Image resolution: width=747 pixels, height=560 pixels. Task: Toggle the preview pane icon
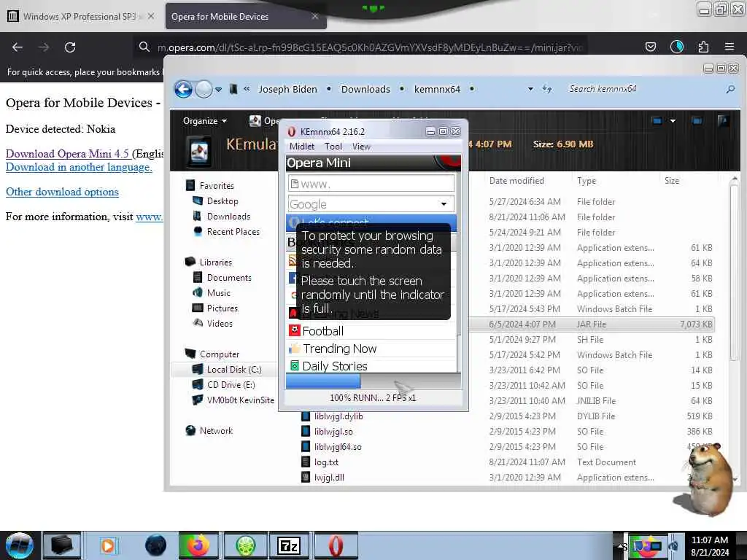[x=697, y=121]
